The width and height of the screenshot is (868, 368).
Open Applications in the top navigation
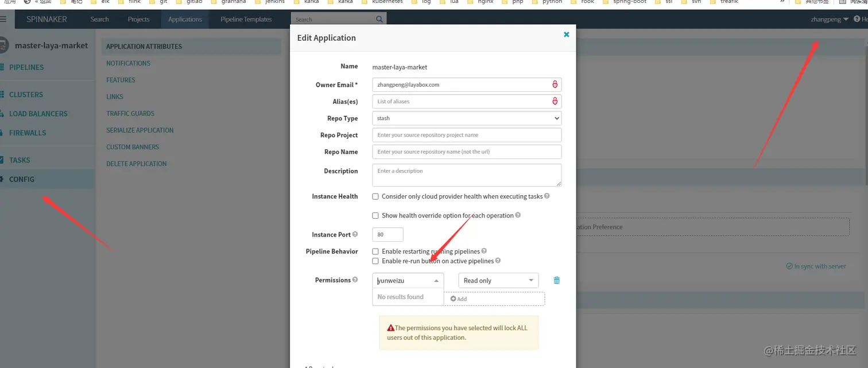185,19
